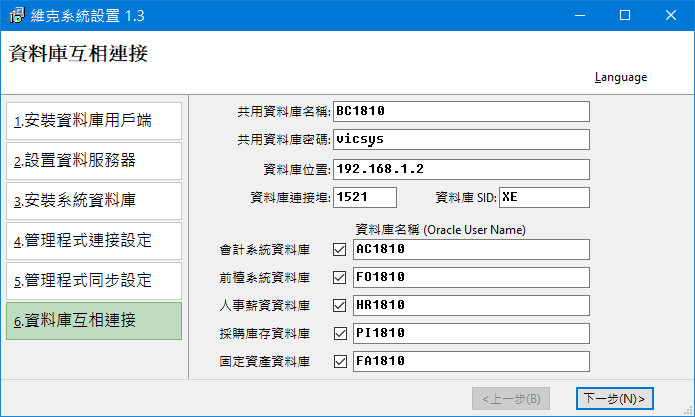Image resolution: width=695 pixels, height=417 pixels.
Task: Go to step 3.安裝系統資料庫
Action: 94,201
